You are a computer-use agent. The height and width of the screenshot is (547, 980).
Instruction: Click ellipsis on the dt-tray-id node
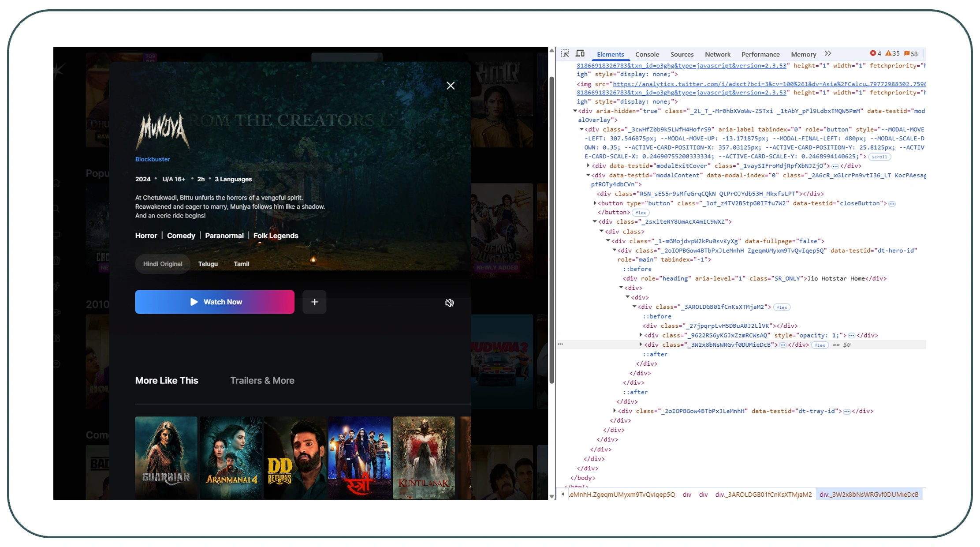[846, 411]
